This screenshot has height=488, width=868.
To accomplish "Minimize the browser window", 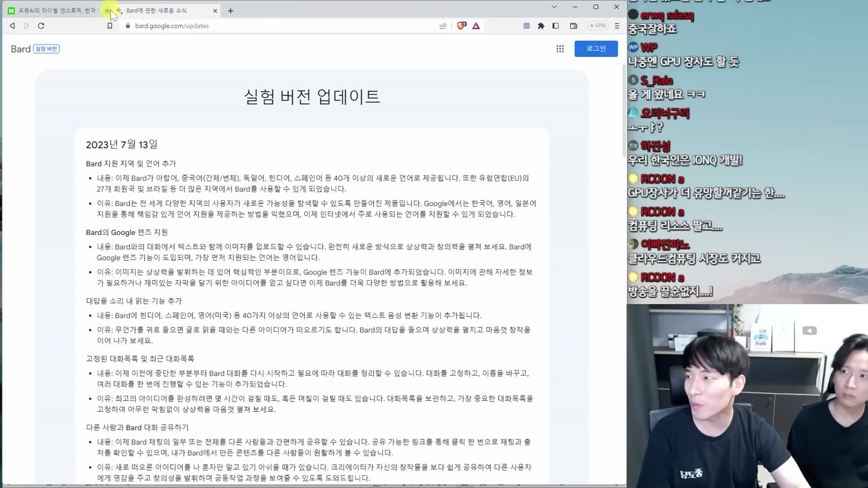I will click(575, 7).
